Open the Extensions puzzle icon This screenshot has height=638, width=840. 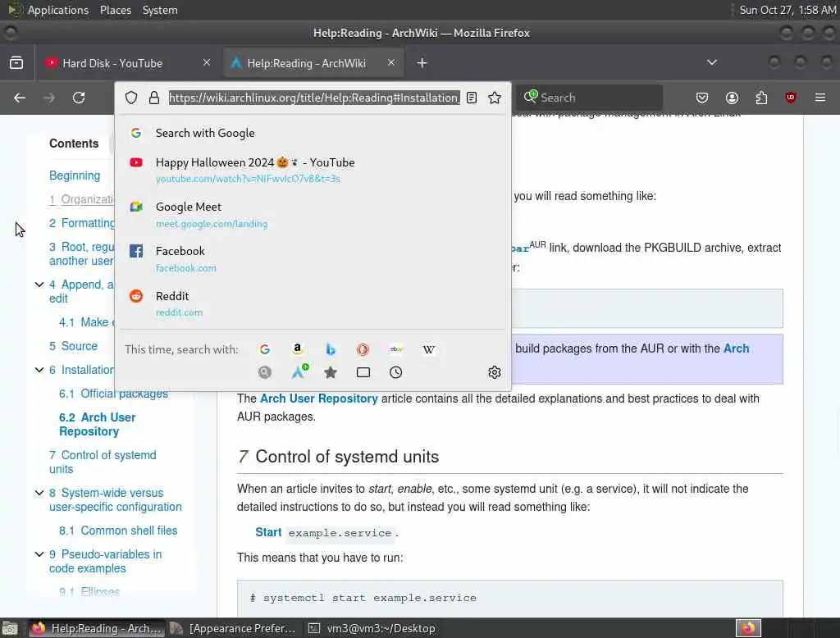pos(761,98)
